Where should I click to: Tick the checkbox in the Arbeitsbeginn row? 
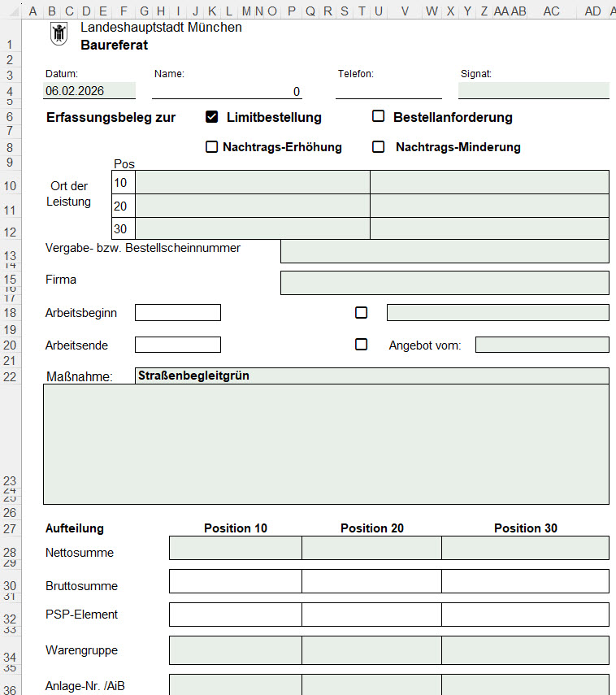pyautogui.click(x=362, y=312)
